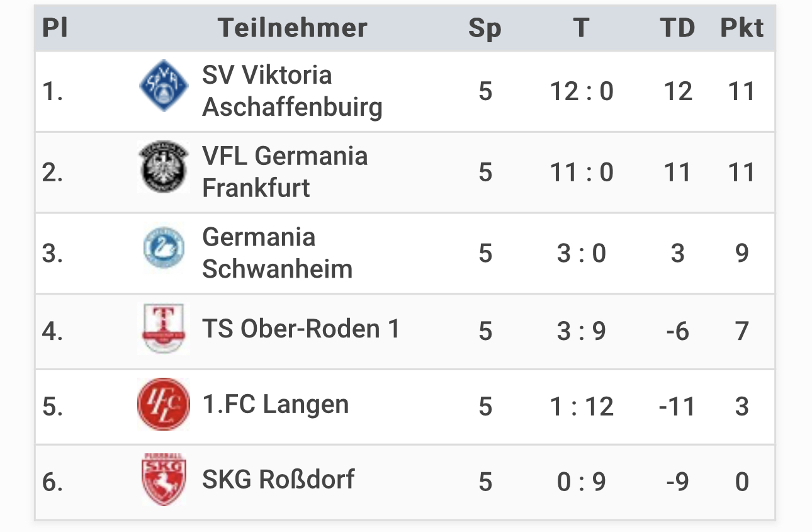Image resolution: width=812 pixels, height=532 pixels.
Task: Select the 1 : 12 score cell
Action: click(x=582, y=406)
